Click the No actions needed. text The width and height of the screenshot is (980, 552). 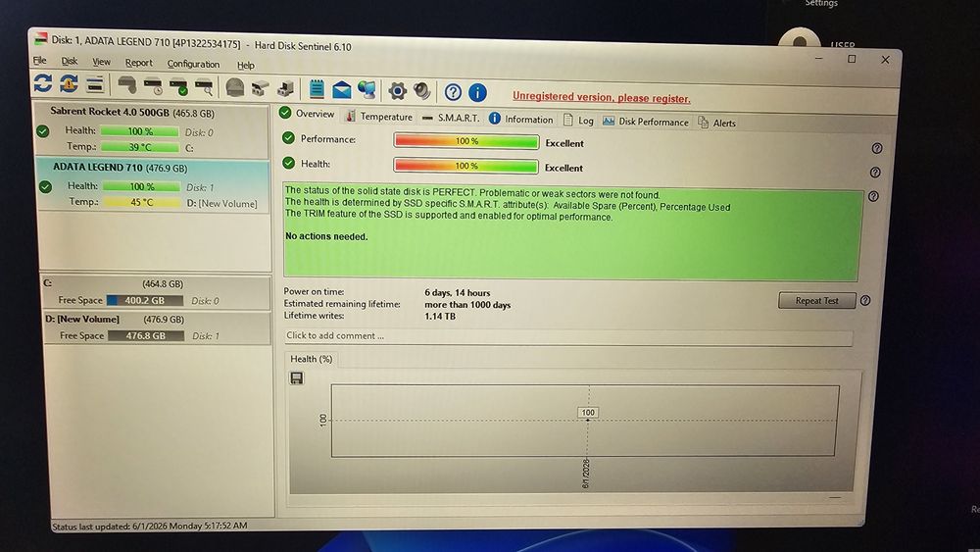(x=326, y=236)
